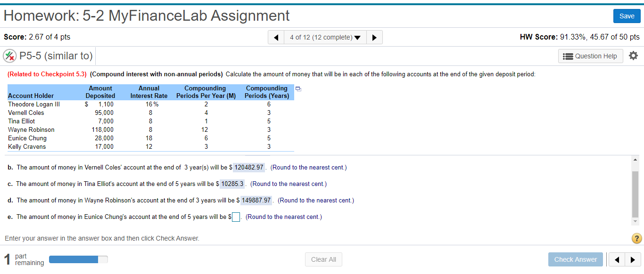Click the left arrow at the bottom navigation
Image resolution: width=644 pixels, height=274 pixels.
[618, 259]
